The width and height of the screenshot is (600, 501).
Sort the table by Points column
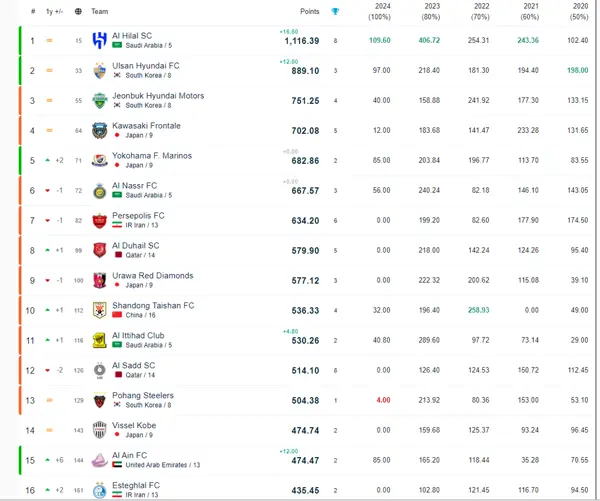[x=309, y=11]
